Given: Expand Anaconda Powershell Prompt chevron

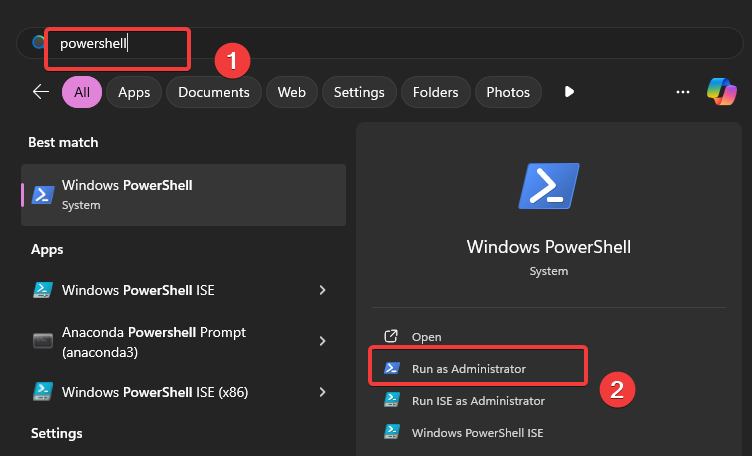Looking at the screenshot, I should (x=322, y=341).
